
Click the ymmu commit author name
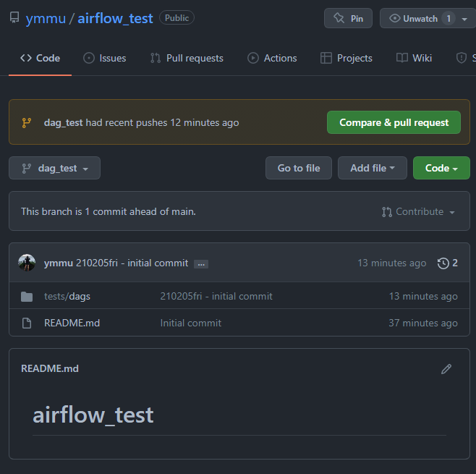pyautogui.click(x=59, y=263)
